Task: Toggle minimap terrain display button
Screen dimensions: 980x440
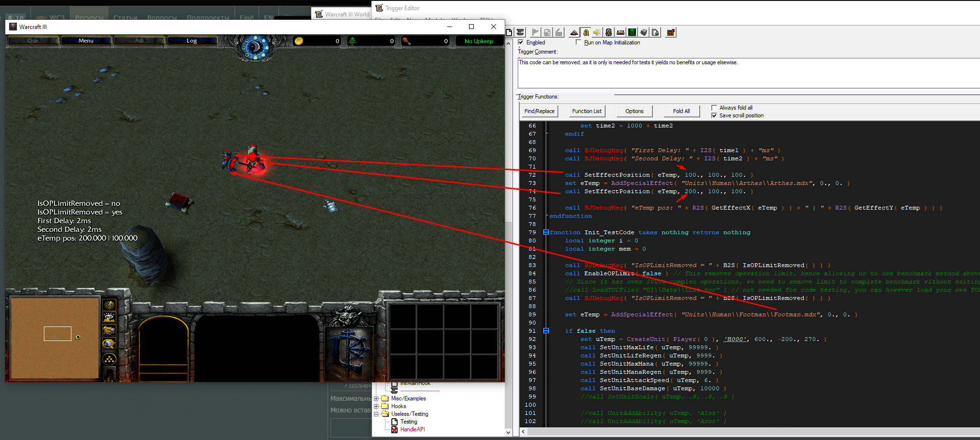Action: (x=110, y=318)
